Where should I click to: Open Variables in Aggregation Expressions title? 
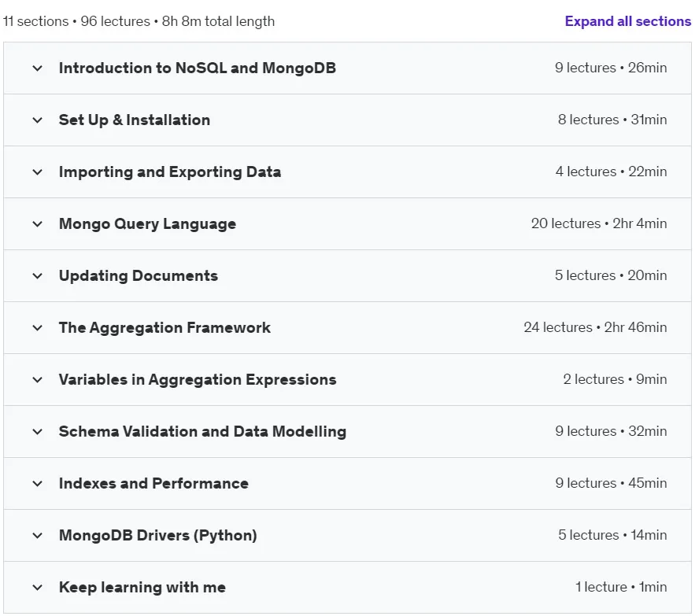(198, 379)
